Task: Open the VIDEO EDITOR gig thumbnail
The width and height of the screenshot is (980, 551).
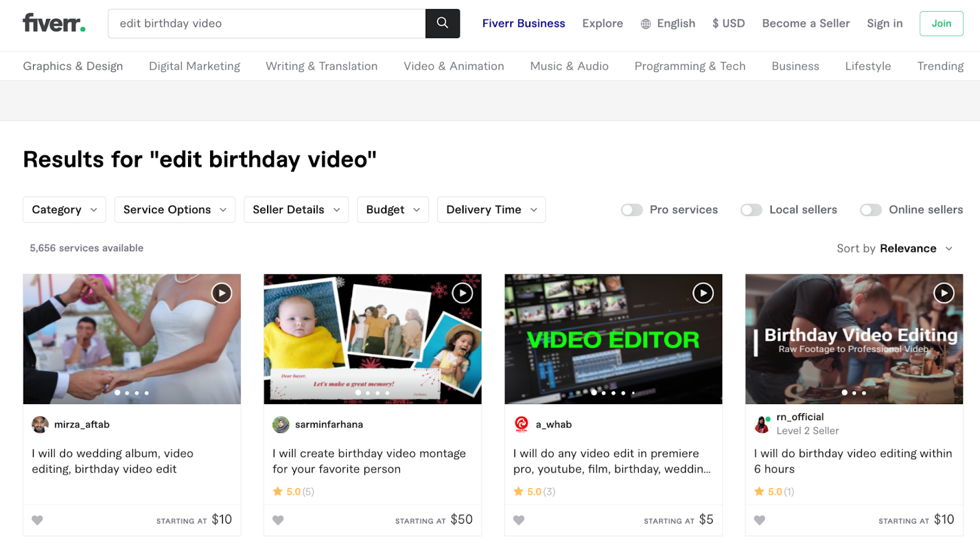Action: pos(613,339)
